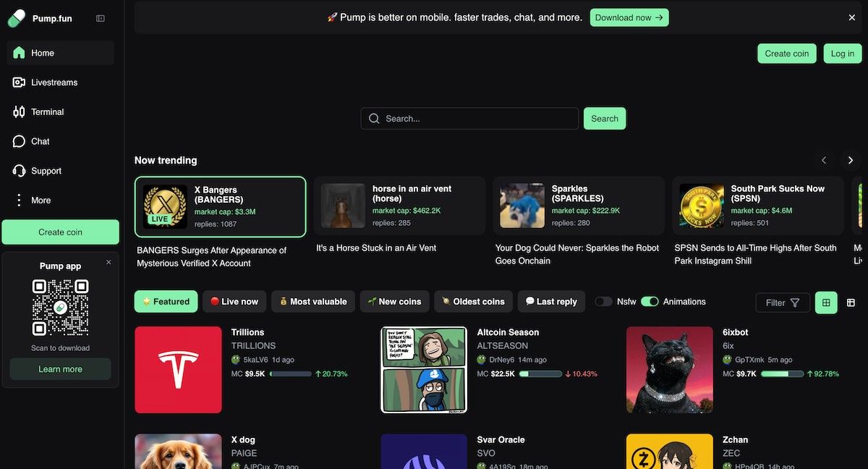
Task: Click the Pump.fun pill logo
Action: [16, 18]
